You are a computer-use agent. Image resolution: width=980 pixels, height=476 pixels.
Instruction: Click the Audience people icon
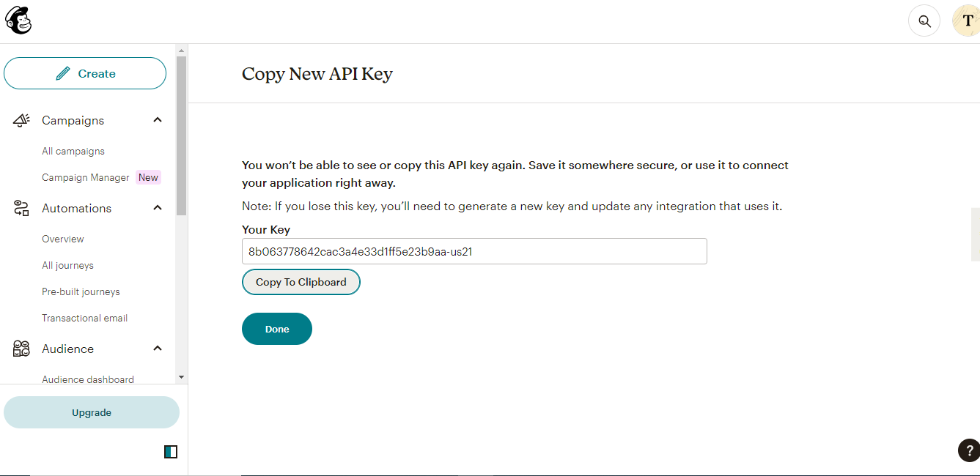point(21,349)
